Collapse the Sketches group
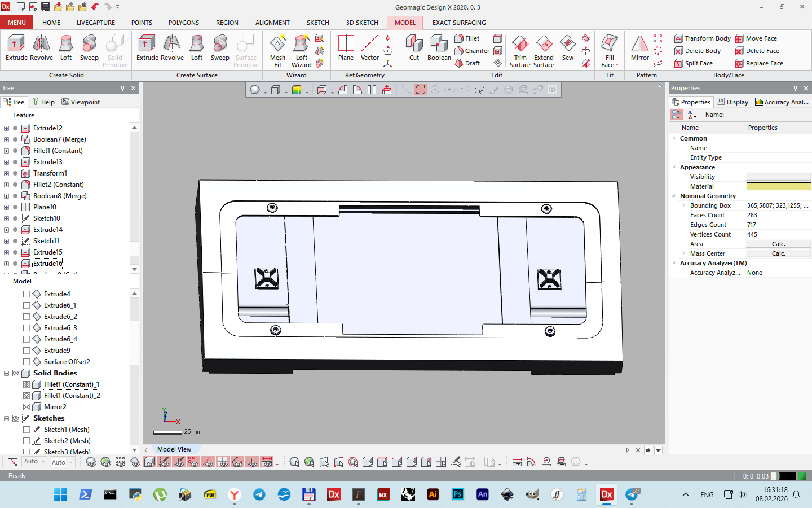This screenshot has height=508, width=812. [6, 418]
